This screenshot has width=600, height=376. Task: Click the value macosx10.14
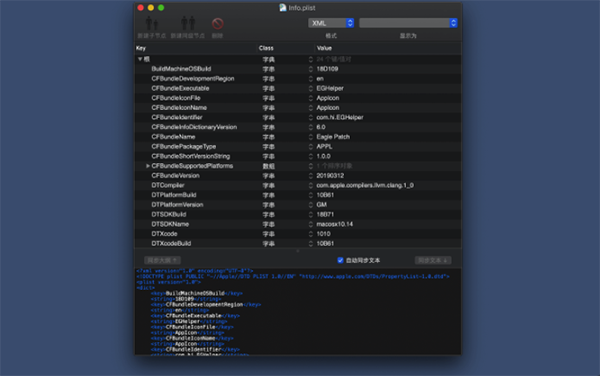334,224
